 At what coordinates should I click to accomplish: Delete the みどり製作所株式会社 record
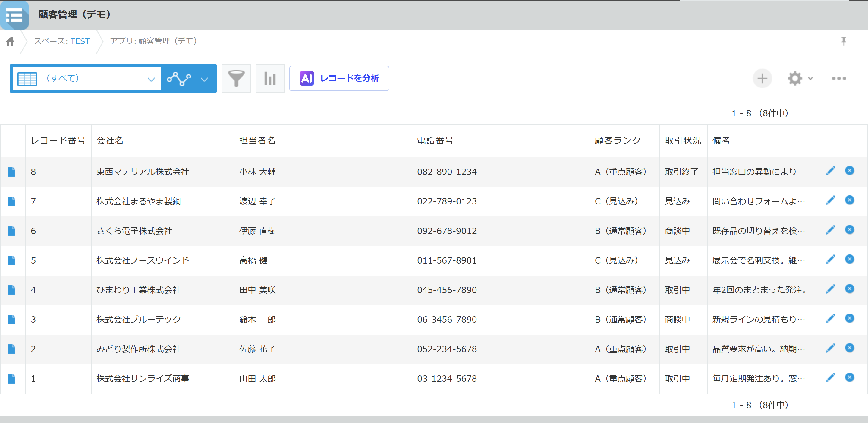[850, 348]
